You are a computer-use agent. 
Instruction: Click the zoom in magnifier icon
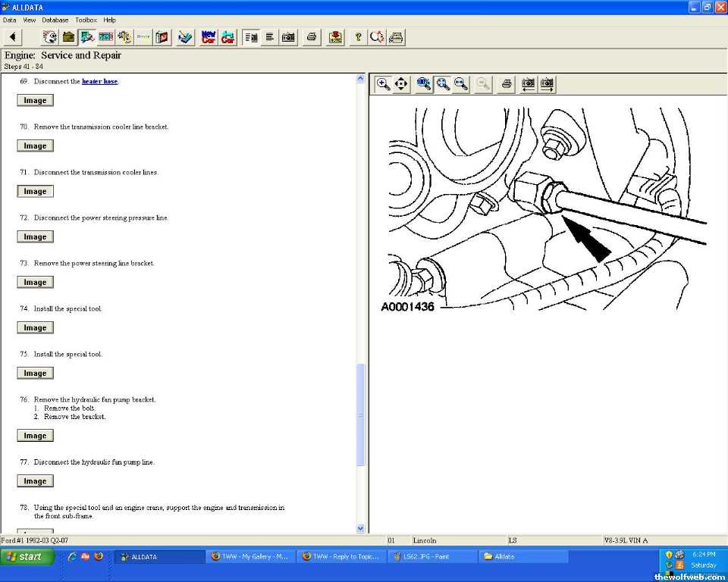point(383,84)
